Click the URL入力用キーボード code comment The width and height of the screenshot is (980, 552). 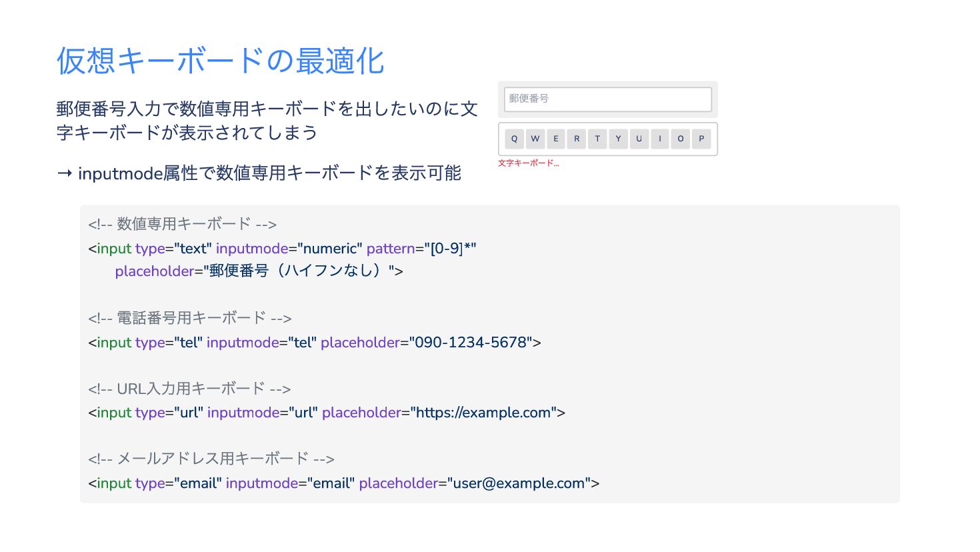tap(189, 389)
